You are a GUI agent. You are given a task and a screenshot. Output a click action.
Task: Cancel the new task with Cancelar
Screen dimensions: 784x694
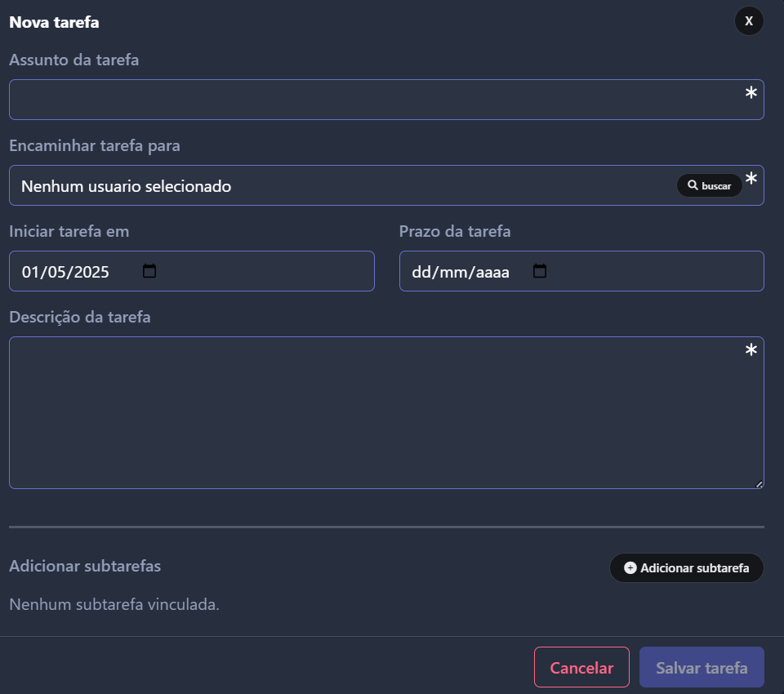pos(581,668)
